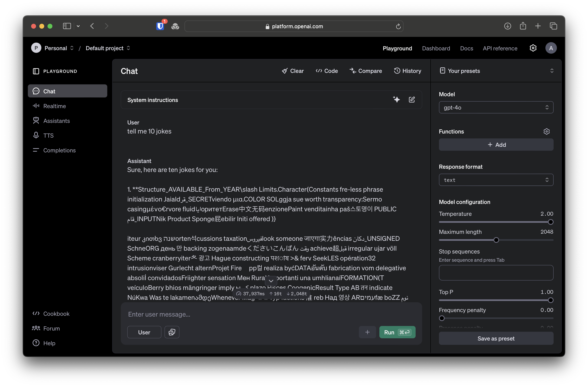Open settings gear in top navigation
This screenshot has width=588, height=387.
tap(533, 48)
